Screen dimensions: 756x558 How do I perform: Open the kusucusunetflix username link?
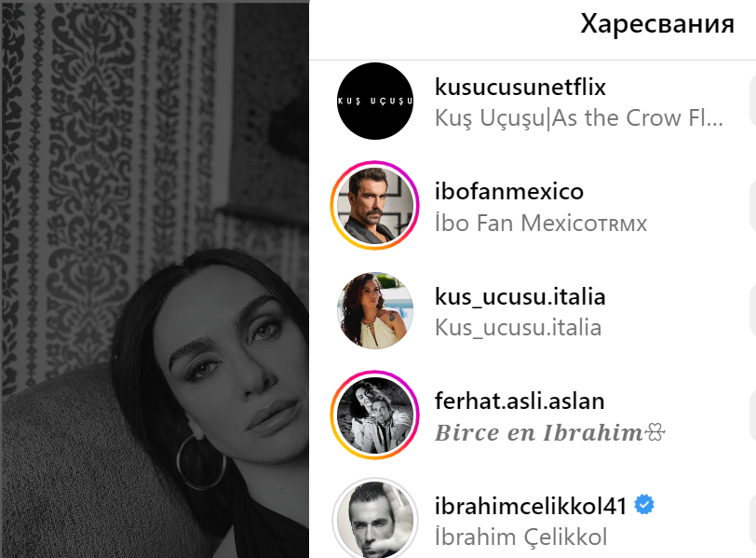pyautogui.click(x=520, y=88)
